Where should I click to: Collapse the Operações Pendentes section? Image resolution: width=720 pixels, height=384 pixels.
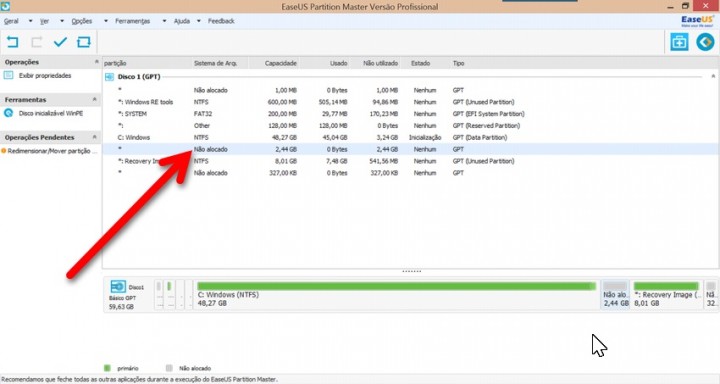[x=95, y=137]
